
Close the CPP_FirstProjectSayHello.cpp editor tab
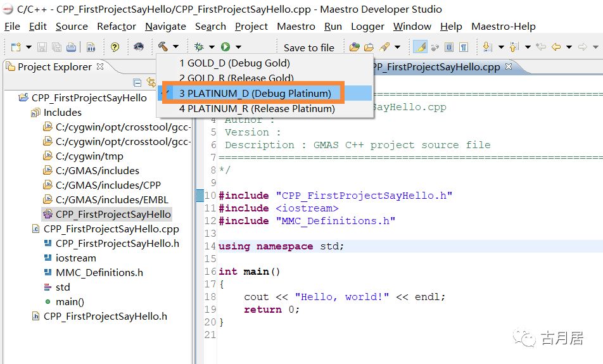point(509,66)
